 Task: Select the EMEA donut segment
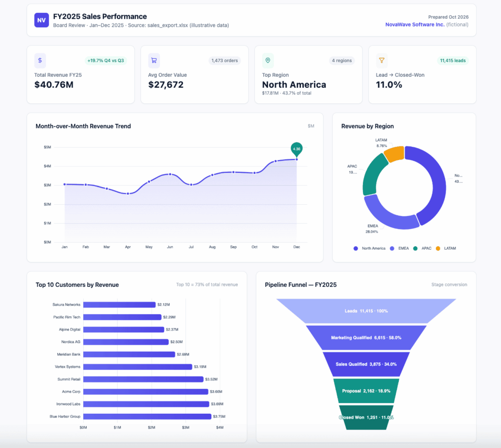(x=388, y=216)
